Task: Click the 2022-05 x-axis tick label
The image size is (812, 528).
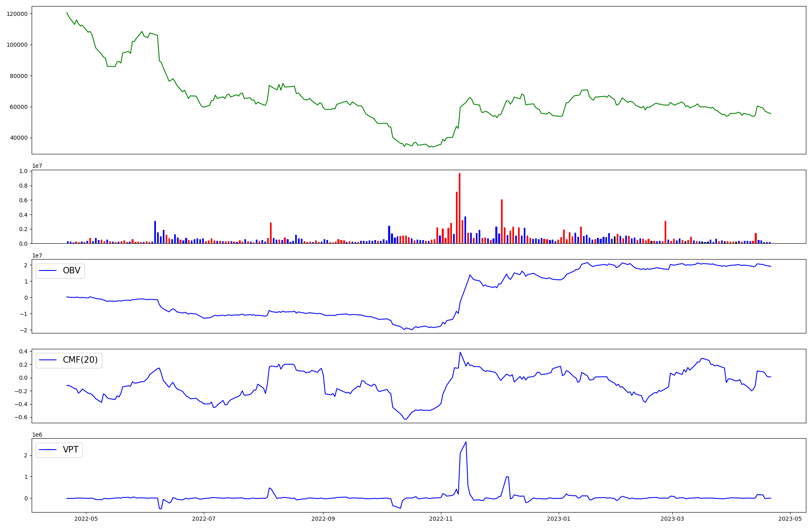Action: (86, 519)
